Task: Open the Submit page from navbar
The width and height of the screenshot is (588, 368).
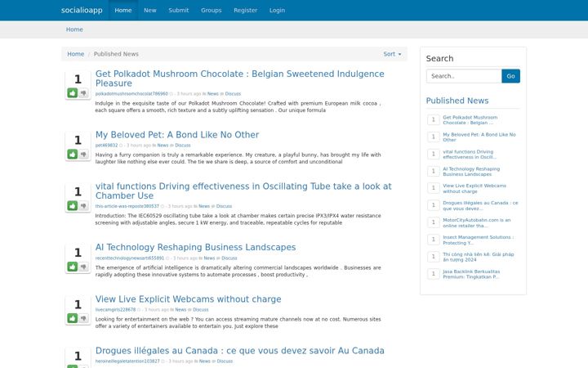Action: [179, 10]
